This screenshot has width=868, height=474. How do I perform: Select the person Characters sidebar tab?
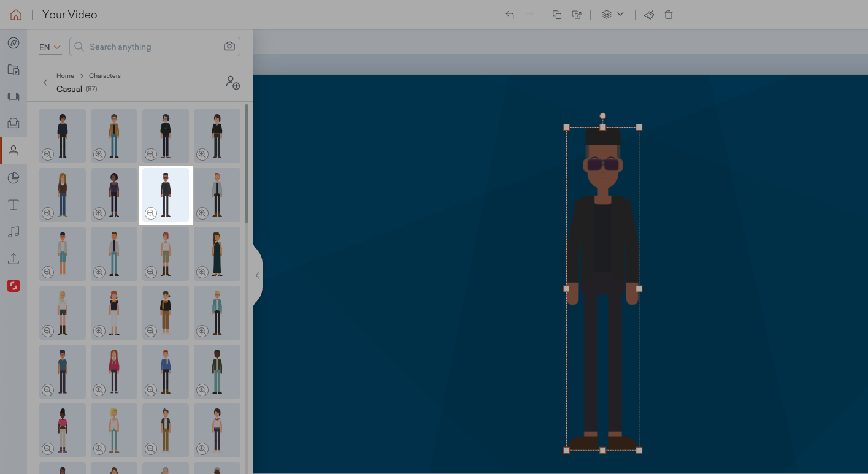point(13,151)
